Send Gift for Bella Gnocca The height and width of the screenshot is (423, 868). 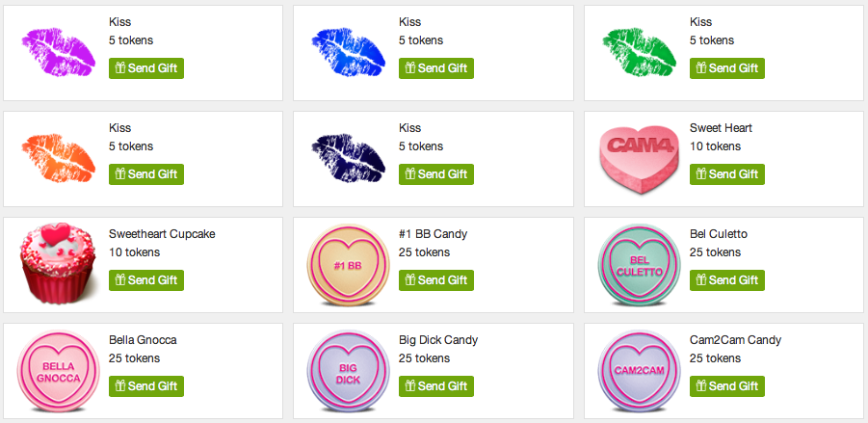point(146,386)
